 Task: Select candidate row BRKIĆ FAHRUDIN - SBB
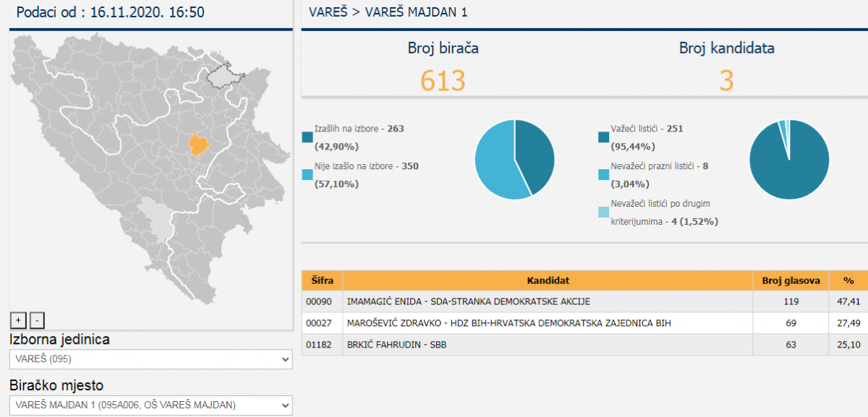(x=584, y=345)
